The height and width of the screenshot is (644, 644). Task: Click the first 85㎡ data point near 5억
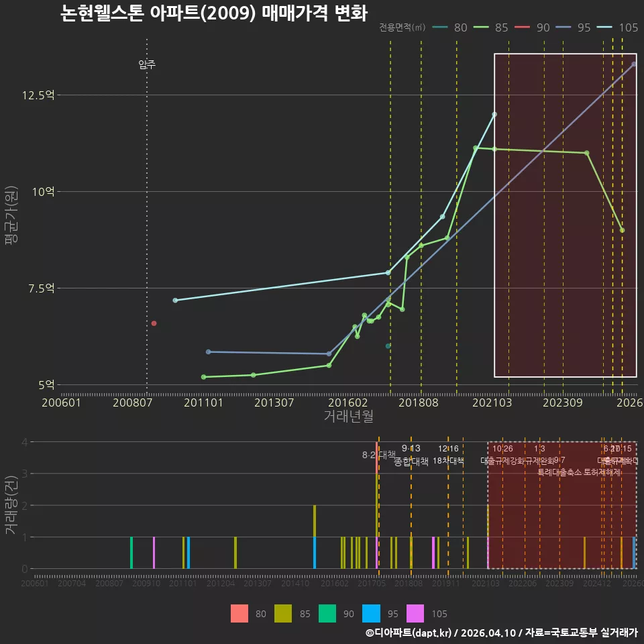204,377
